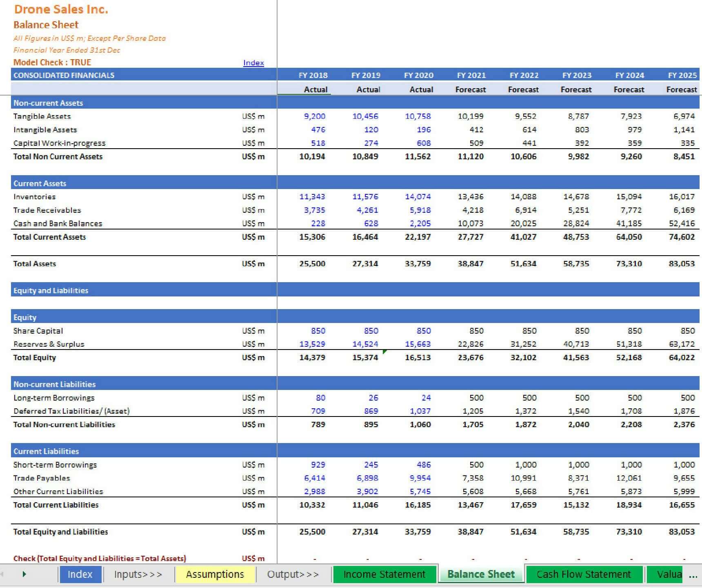The height and width of the screenshot is (588, 702).
Task: Select Deferred Tax Liabilities FY 2020 value 1,037
Action: click(420, 411)
